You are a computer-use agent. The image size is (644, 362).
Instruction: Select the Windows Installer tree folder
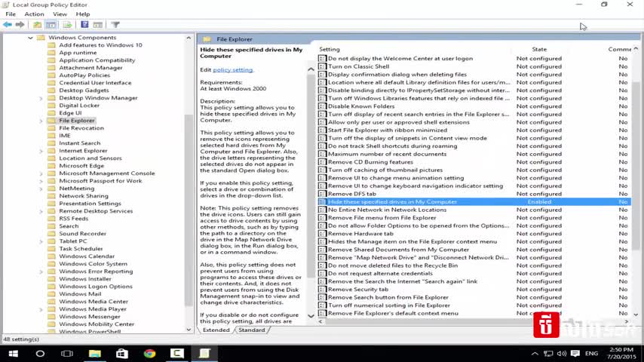[85, 278]
